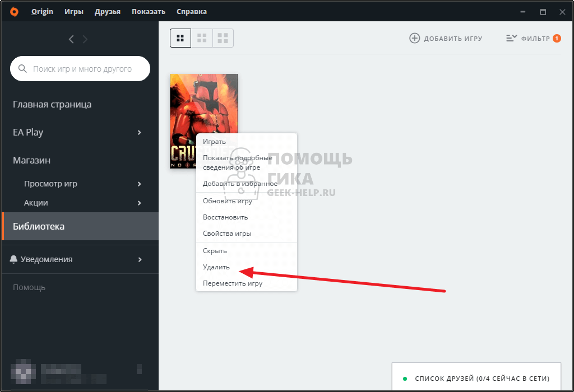Open the Друзья menu

pos(107,12)
